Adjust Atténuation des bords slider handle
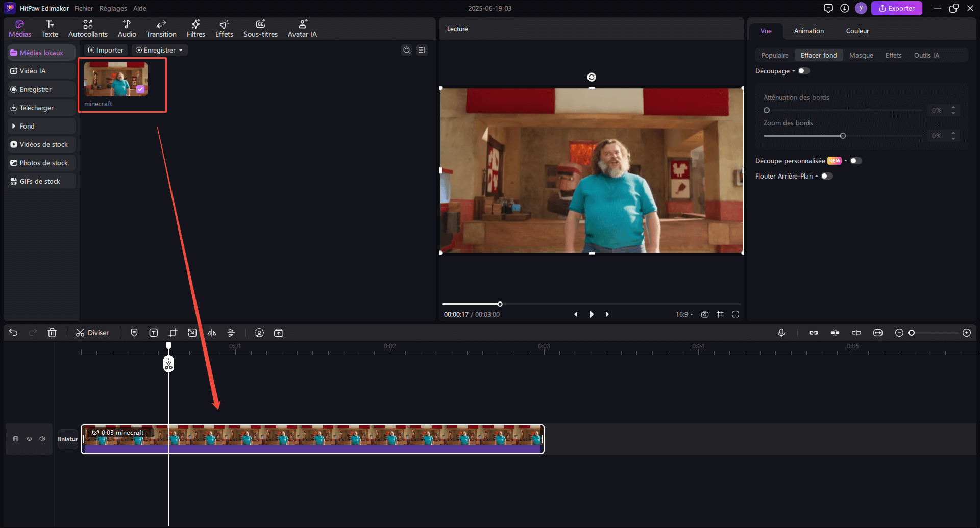The width and height of the screenshot is (980, 528). pyautogui.click(x=767, y=110)
